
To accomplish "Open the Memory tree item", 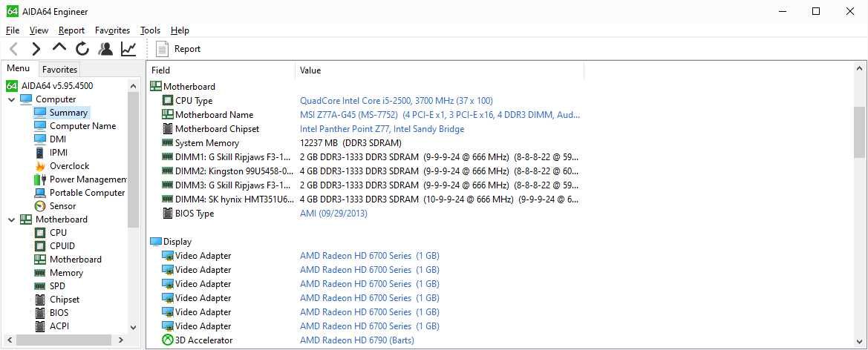I will (x=66, y=273).
